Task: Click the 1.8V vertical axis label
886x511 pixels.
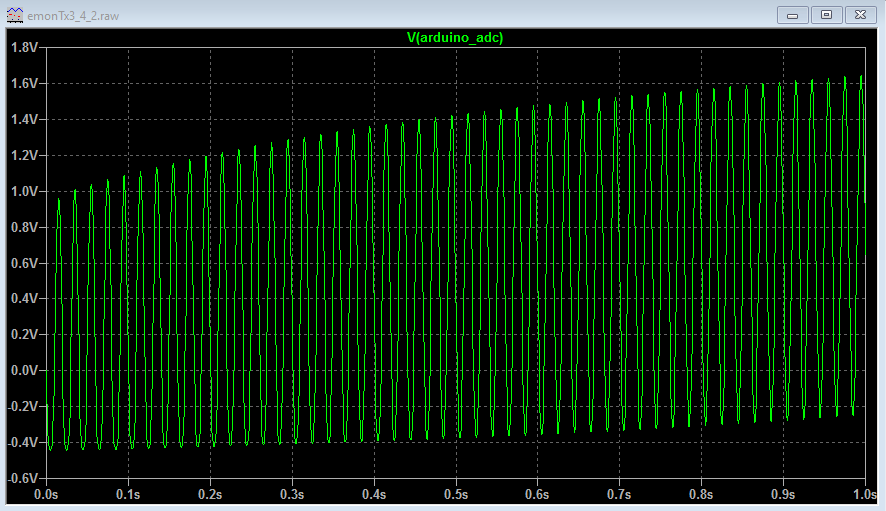Action: pos(24,47)
